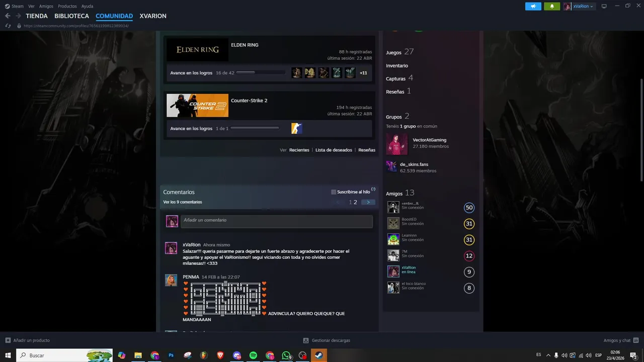Go to comments page 2
The image size is (644, 362).
355,202
